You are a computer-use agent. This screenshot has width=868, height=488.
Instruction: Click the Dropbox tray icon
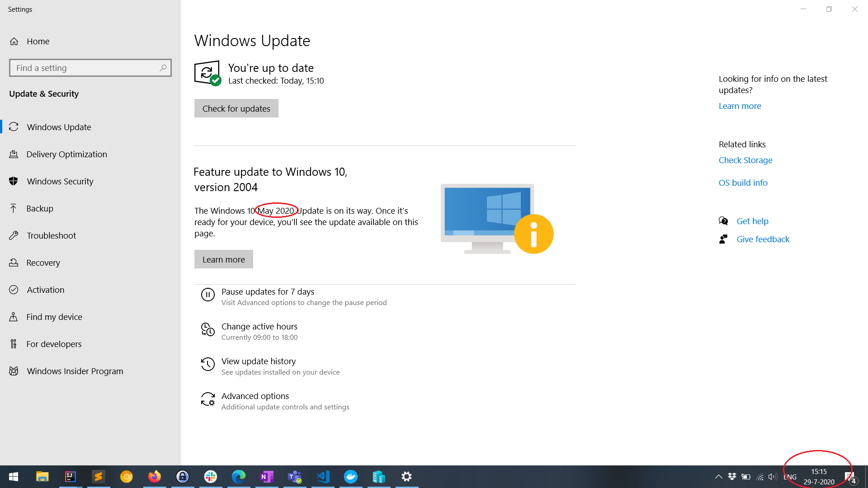tap(732, 477)
